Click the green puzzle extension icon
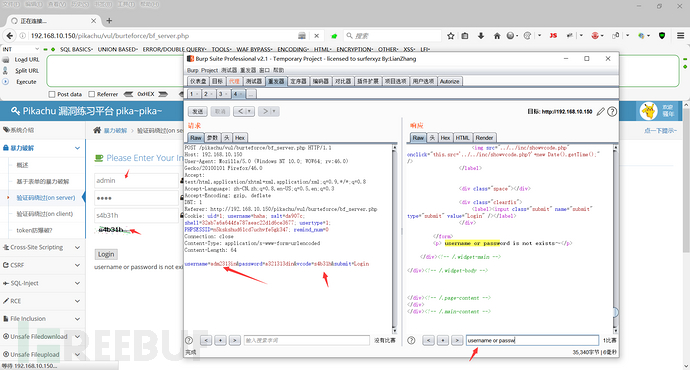Screen dimensions: 690x370 tap(334, 36)
